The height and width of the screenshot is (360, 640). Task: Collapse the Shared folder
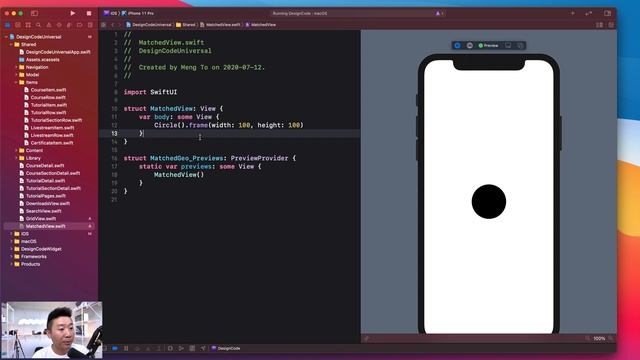pyautogui.click(x=11, y=44)
